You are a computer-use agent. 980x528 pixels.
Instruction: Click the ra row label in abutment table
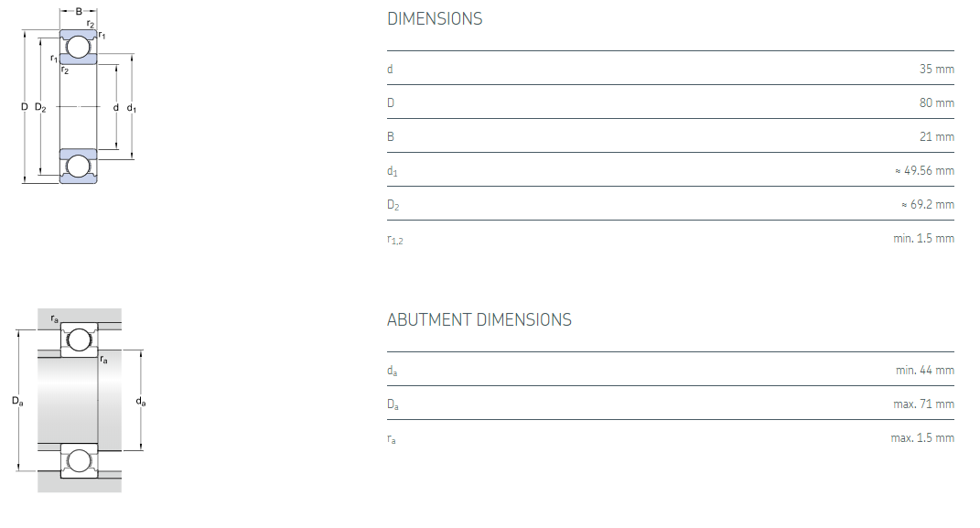click(x=392, y=439)
